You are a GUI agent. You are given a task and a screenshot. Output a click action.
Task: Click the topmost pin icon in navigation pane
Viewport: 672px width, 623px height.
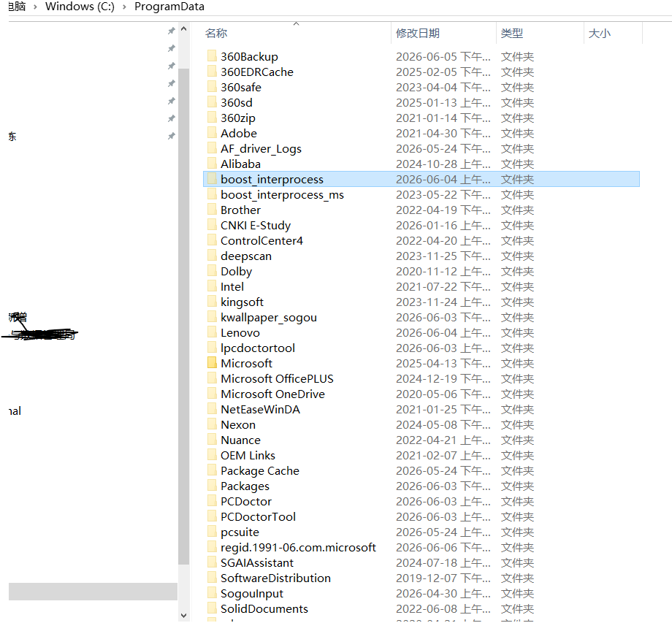tap(172, 31)
